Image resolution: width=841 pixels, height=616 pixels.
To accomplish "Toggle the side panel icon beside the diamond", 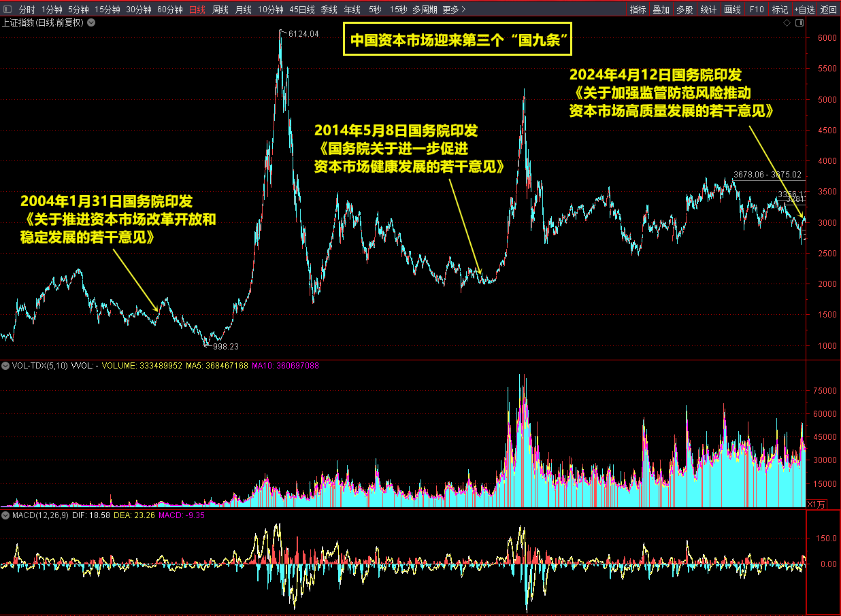I will [798, 22].
